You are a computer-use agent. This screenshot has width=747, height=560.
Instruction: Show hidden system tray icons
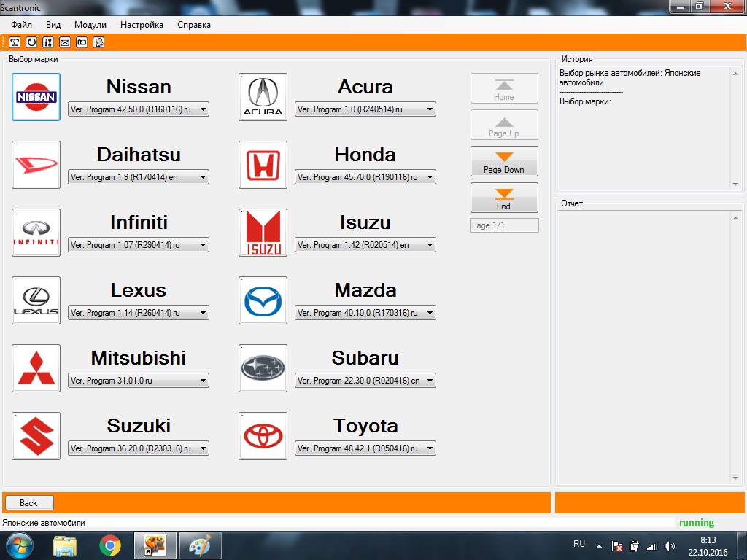pos(600,546)
